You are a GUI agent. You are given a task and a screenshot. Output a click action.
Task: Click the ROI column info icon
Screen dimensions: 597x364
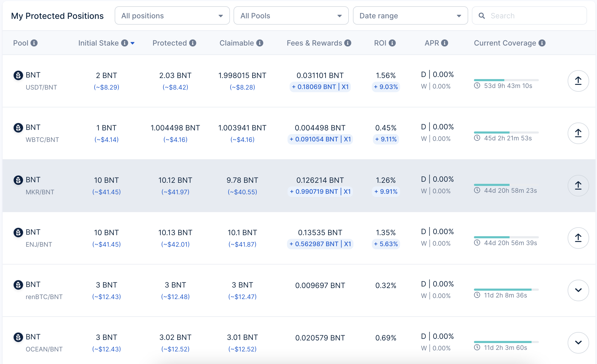[392, 43]
